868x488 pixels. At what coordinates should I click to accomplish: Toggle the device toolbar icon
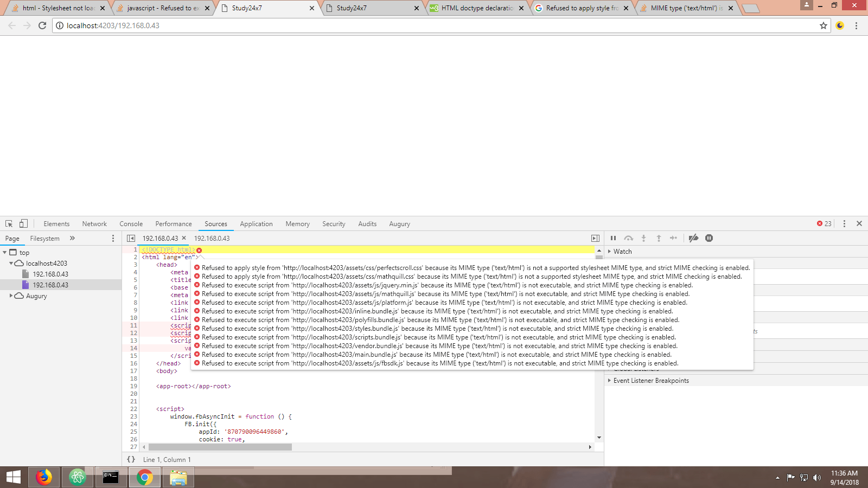pos(23,223)
